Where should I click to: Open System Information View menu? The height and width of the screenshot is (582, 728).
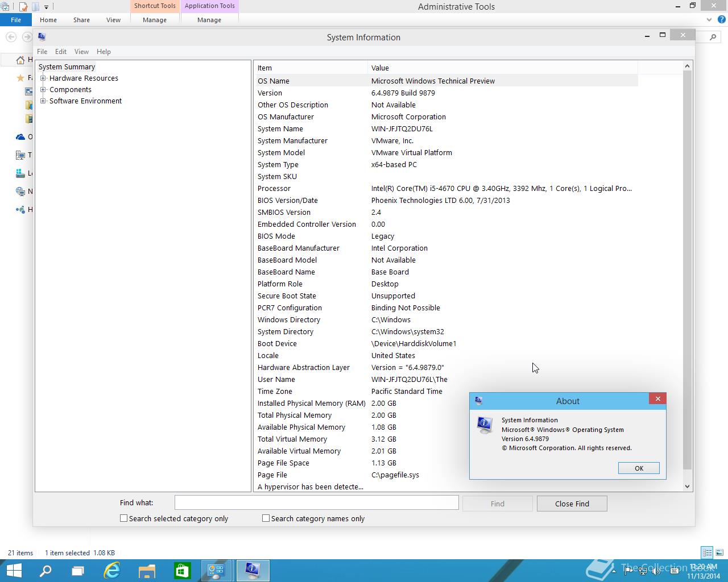pos(81,51)
